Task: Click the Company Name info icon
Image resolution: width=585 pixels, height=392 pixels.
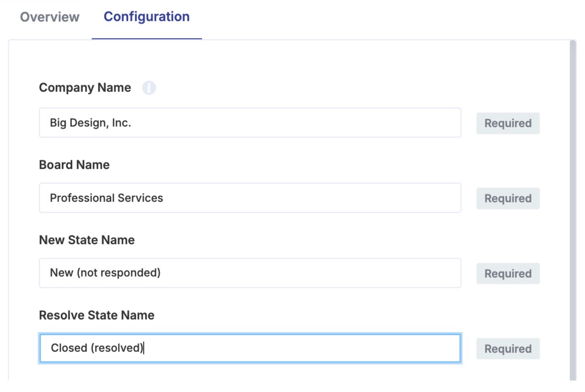Action: pos(149,88)
